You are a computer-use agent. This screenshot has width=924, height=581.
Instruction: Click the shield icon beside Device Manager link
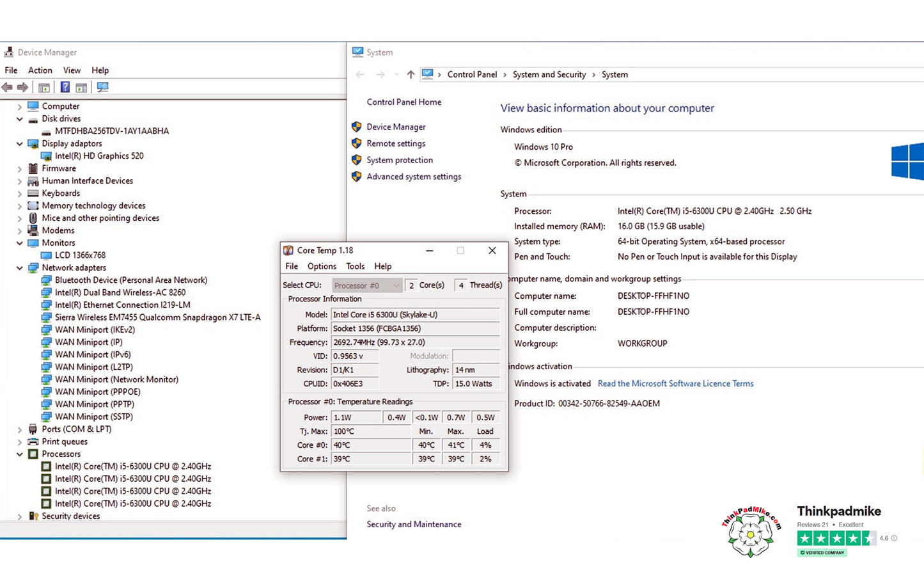357,127
